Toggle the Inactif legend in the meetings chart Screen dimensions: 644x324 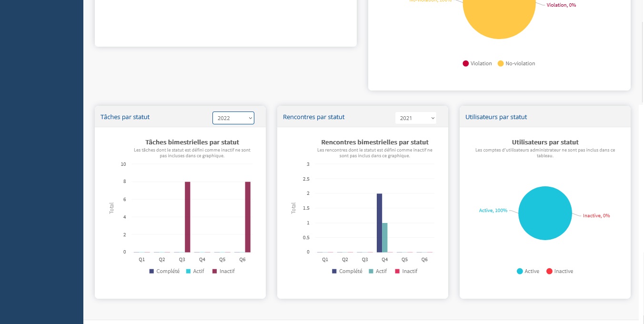pyautogui.click(x=406, y=271)
